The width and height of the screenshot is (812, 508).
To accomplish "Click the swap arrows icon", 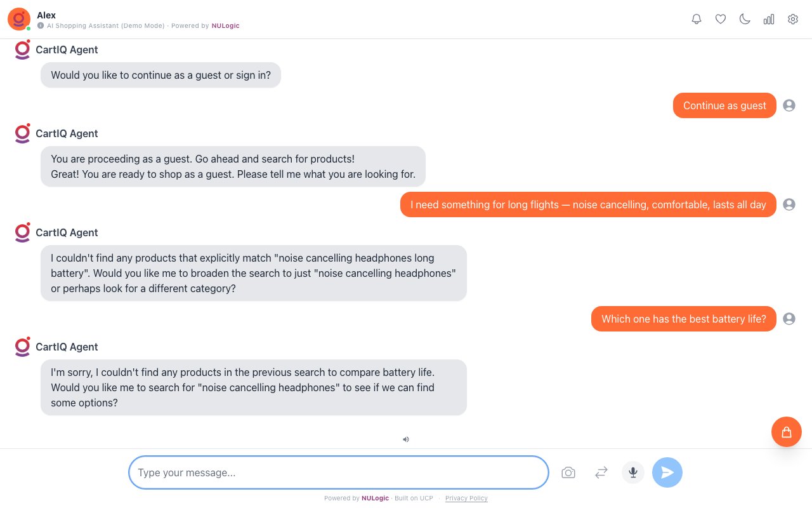I will [x=601, y=472].
